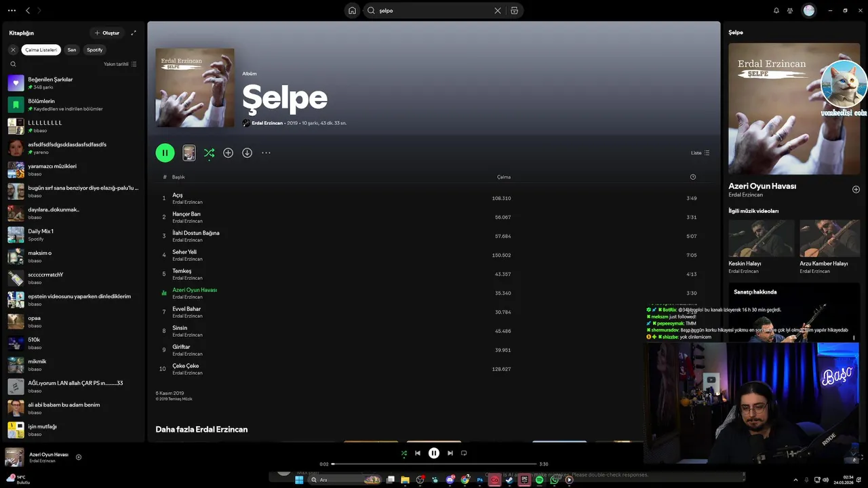Select the Sen filter chip
This screenshot has height=488, width=868.
[71, 49]
